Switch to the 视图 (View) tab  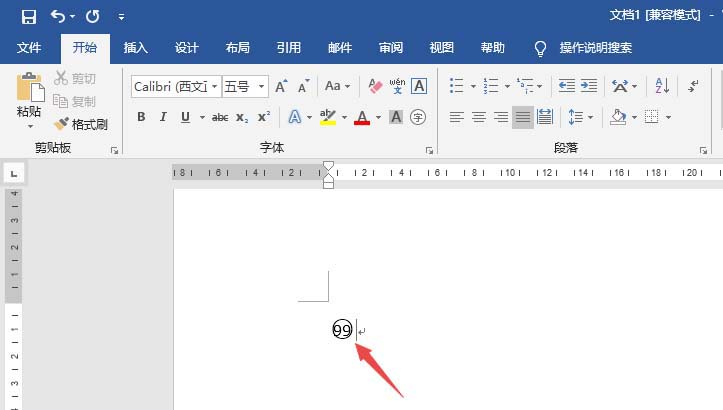(x=442, y=48)
